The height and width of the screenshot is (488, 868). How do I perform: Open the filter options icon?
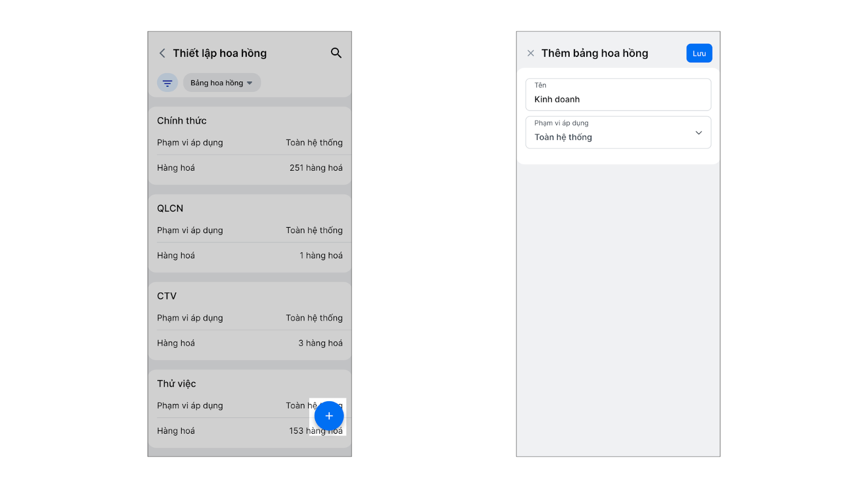168,83
